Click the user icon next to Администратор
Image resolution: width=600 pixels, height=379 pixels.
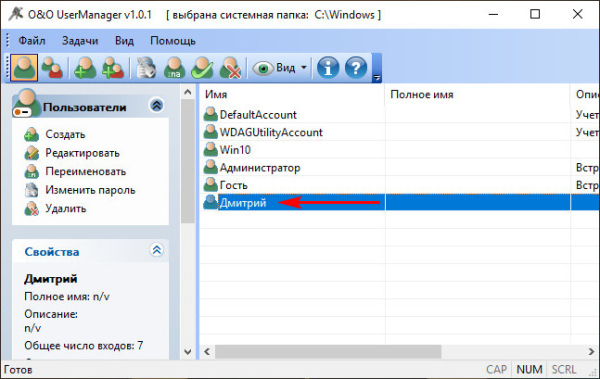point(210,167)
